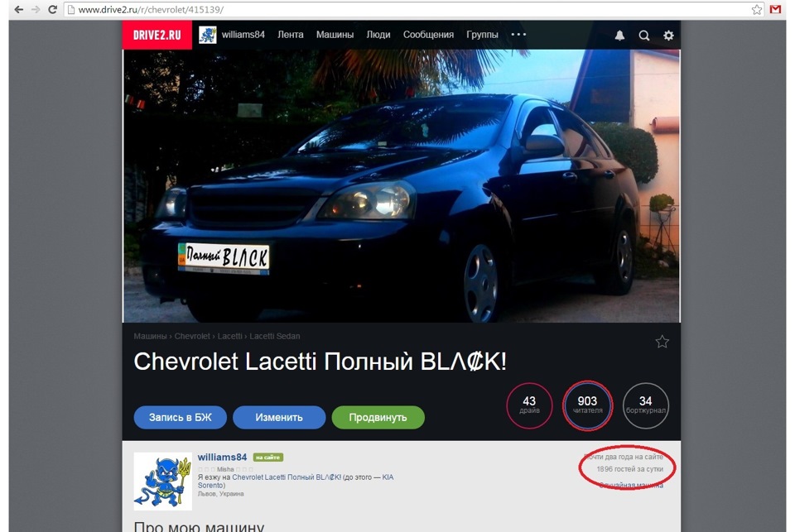The width and height of the screenshot is (795, 532).
Task: Toggle the favorite star next to the car title
Action: coord(662,342)
